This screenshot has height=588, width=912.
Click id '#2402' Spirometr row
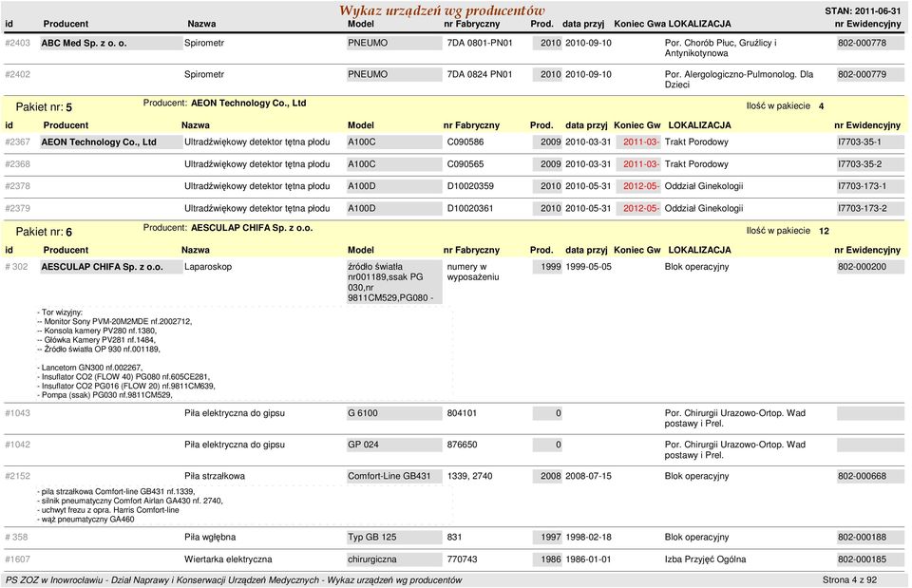17,74
